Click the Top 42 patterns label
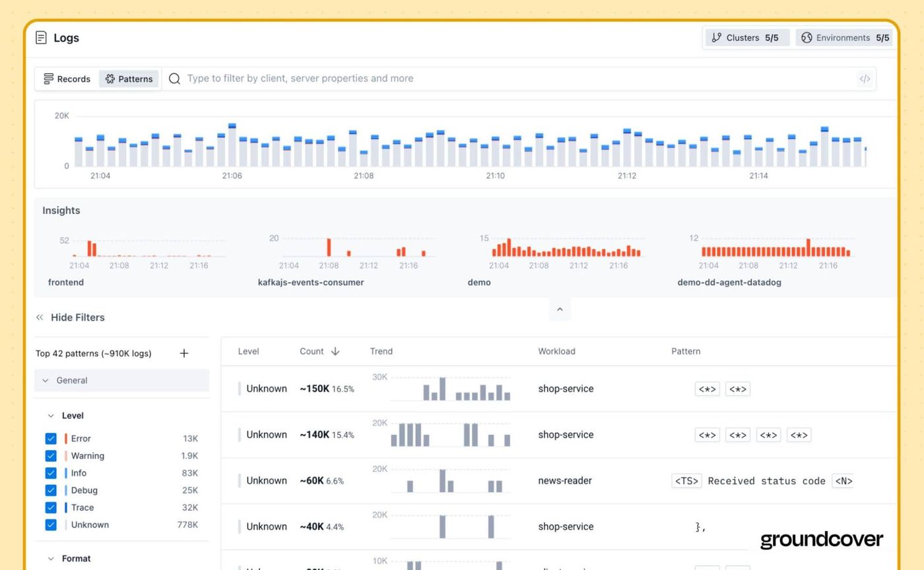924x570 pixels. tap(93, 353)
